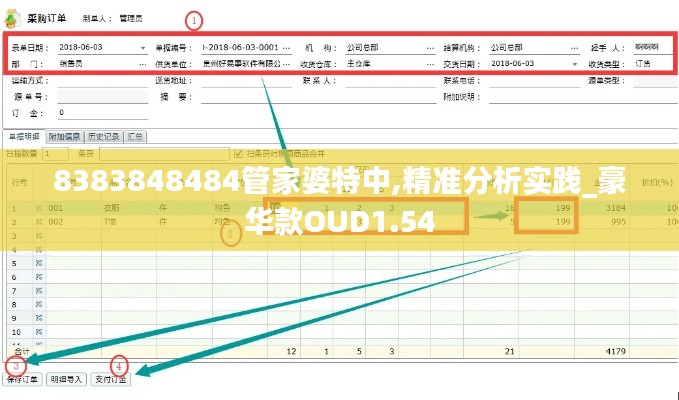This screenshot has height=400, width=679.
Task: Click the 199 price cell in row 1
Action: point(546,208)
